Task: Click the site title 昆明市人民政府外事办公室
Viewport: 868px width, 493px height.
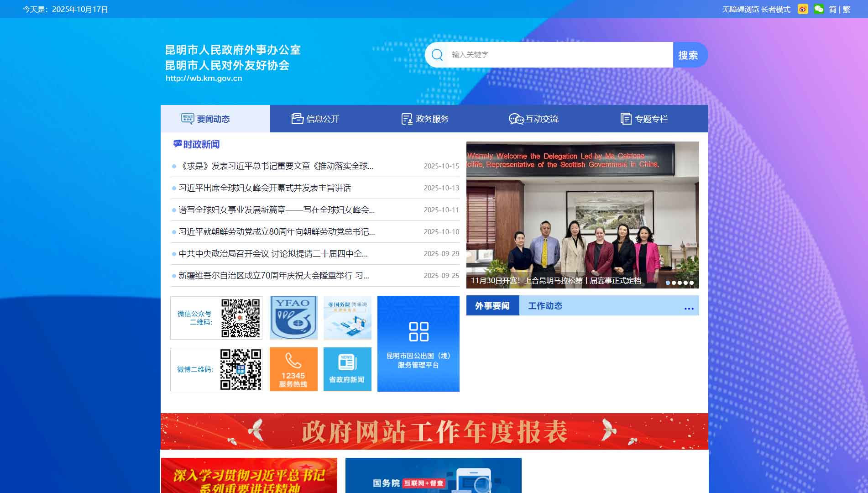Action: [233, 50]
